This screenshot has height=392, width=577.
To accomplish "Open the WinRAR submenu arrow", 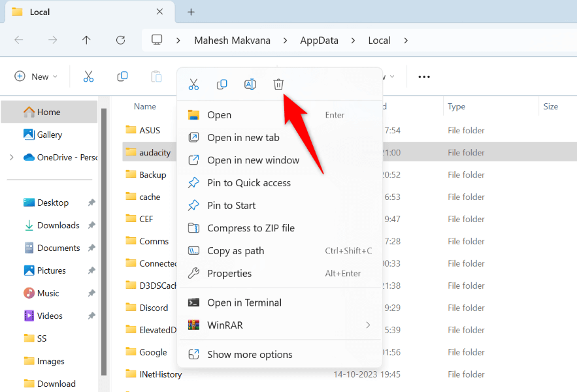I will click(369, 325).
